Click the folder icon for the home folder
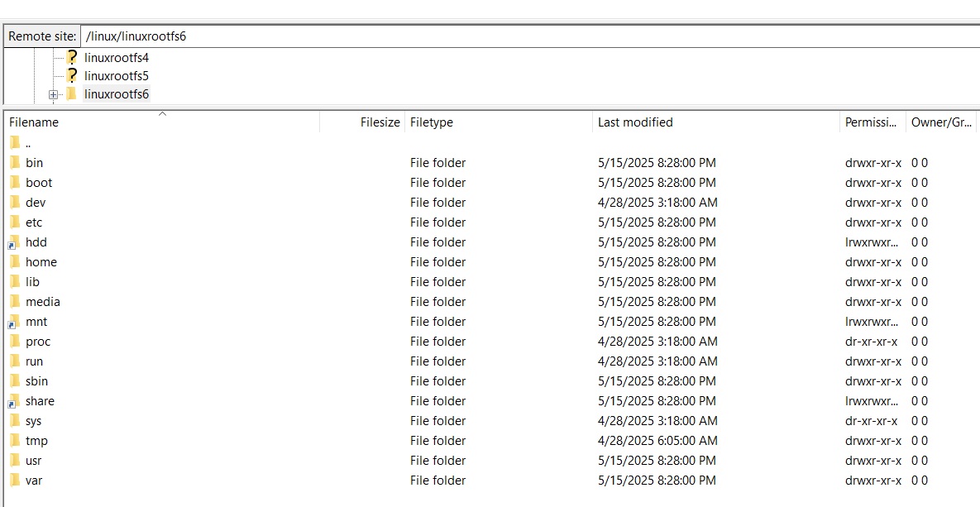 (x=15, y=262)
